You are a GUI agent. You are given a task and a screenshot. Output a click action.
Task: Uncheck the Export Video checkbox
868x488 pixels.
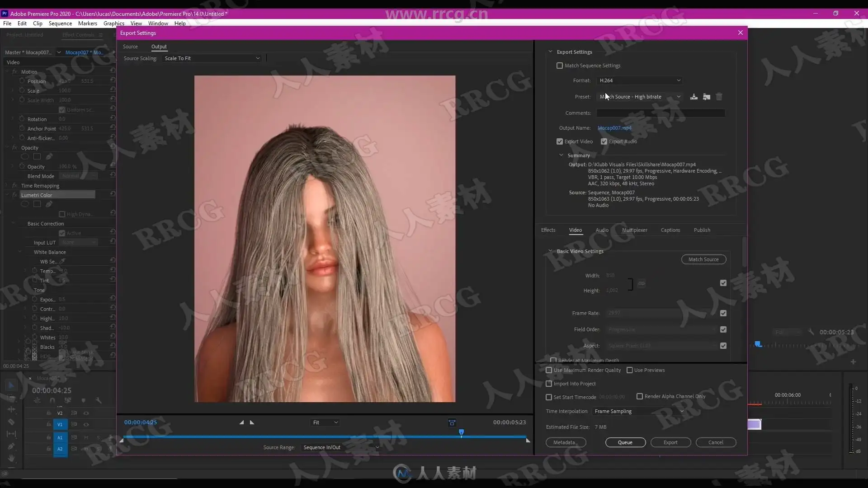pyautogui.click(x=560, y=141)
